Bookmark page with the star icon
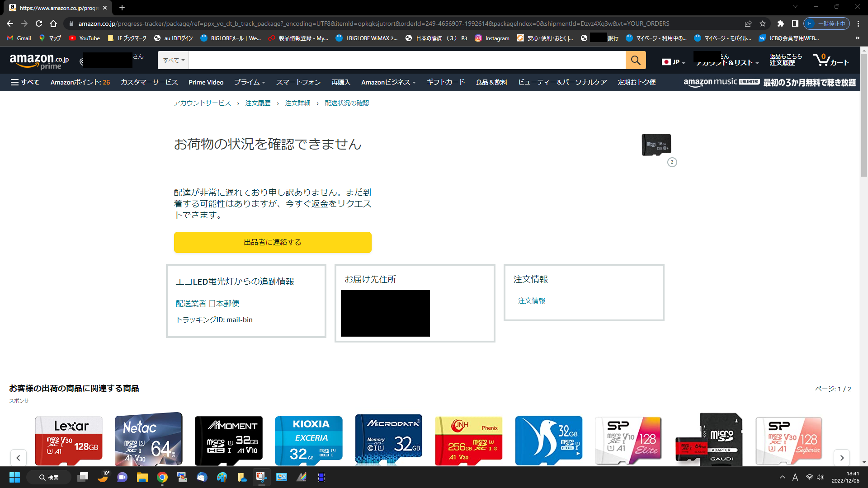This screenshot has width=868, height=488. coord(763,23)
